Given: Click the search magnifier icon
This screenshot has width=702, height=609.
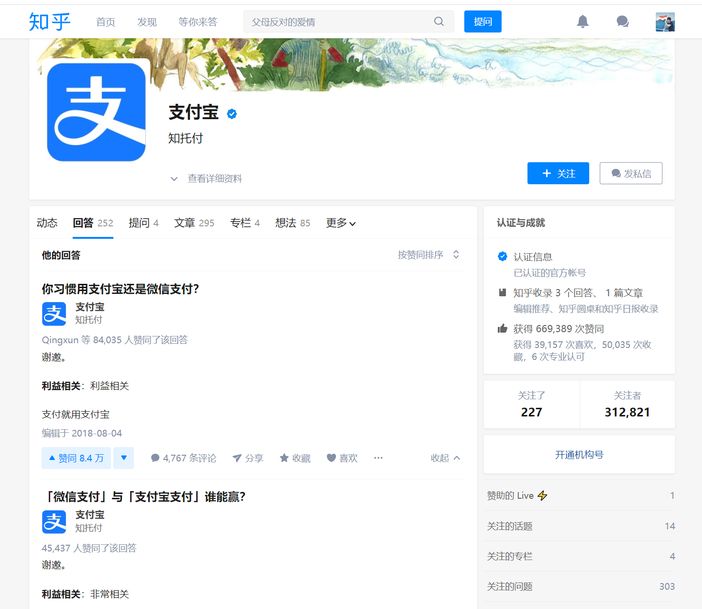Looking at the screenshot, I should 439,21.
